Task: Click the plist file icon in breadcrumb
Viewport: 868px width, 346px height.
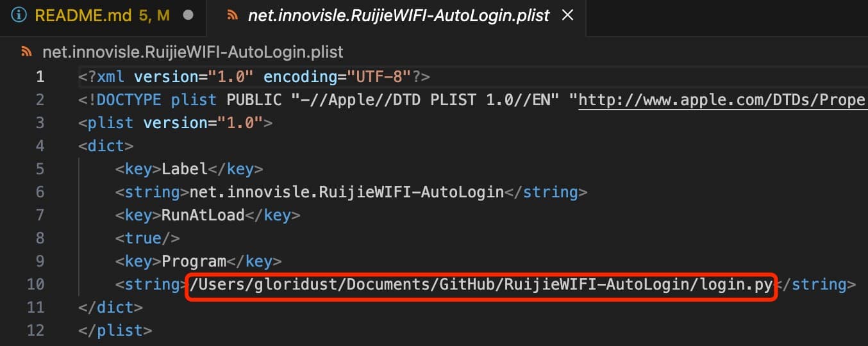Action: point(27,51)
